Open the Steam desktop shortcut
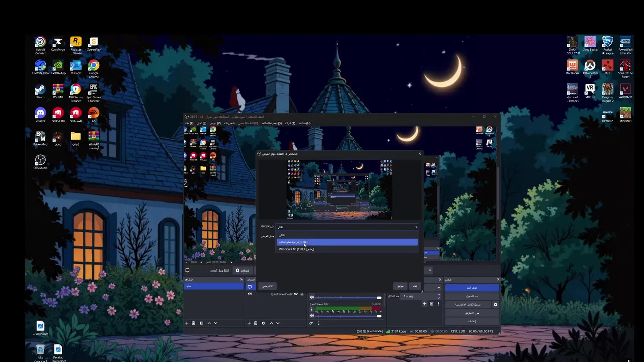644x362 pixels. point(40,91)
